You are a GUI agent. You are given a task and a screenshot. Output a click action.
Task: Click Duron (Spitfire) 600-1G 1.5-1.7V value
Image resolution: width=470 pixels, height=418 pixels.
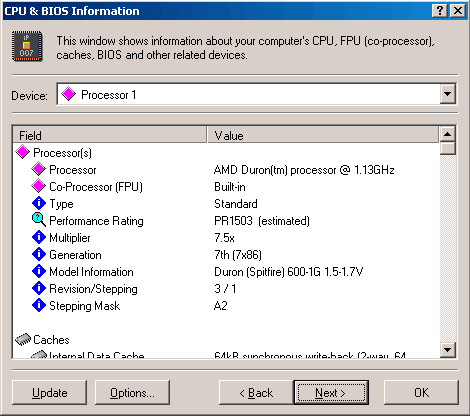(x=288, y=272)
